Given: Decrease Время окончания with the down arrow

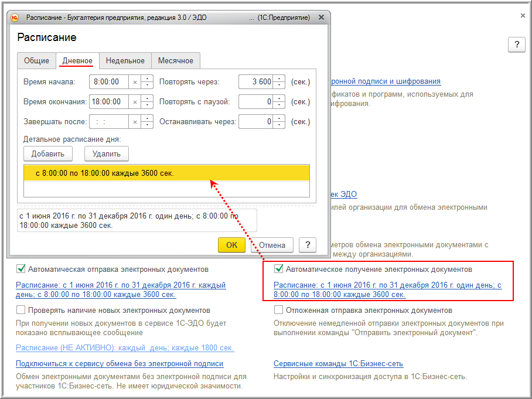Looking at the screenshot, I should (147, 105).
